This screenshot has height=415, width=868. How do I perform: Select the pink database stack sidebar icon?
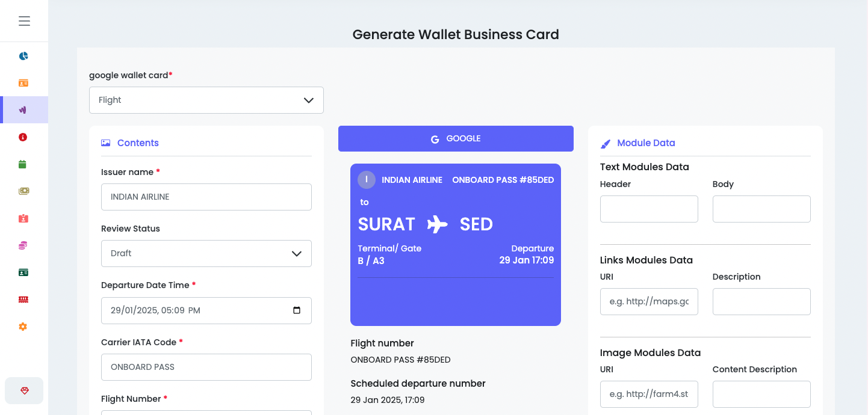pos(24,245)
